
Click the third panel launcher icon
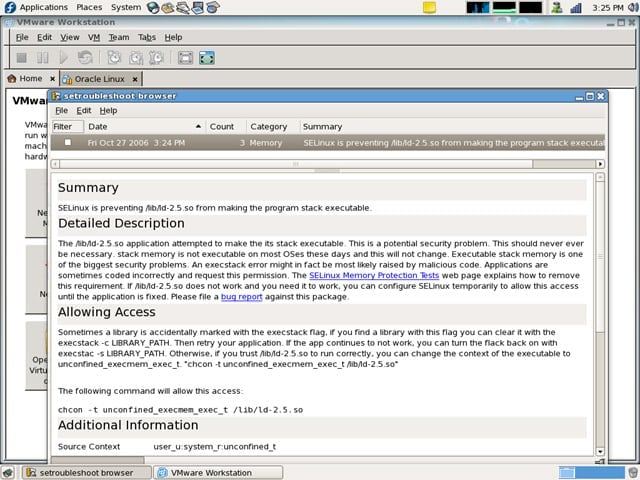click(182, 7)
